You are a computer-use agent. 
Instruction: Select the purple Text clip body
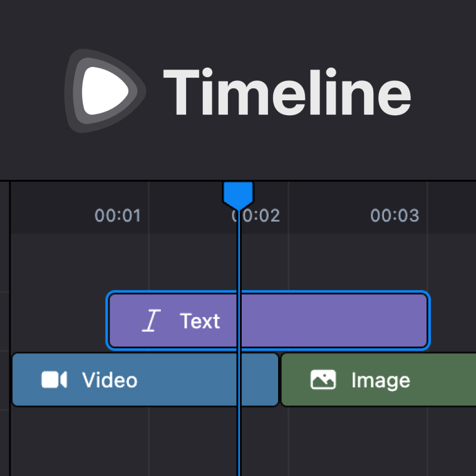tap(326, 321)
